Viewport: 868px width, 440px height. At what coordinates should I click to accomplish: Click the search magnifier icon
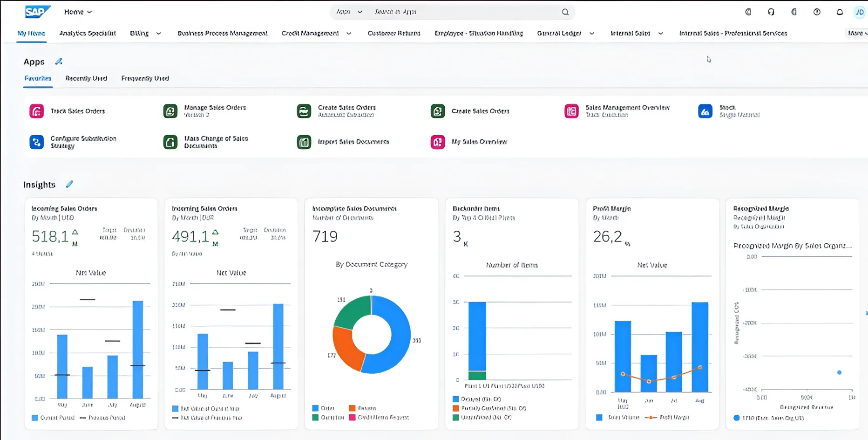(565, 12)
